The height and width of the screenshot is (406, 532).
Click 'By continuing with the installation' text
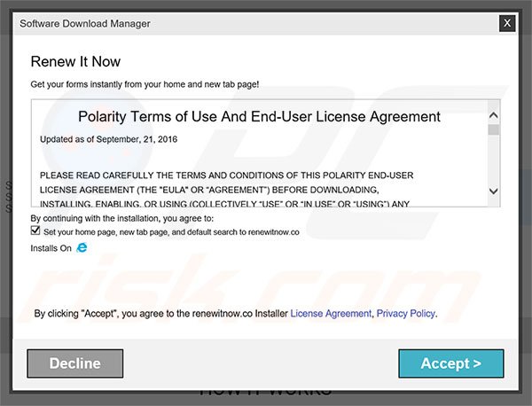click(x=122, y=218)
